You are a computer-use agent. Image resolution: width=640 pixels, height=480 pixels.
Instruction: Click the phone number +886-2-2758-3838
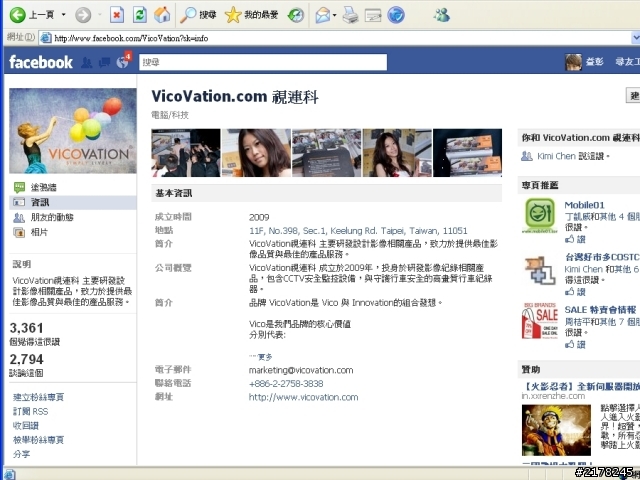click(286, 384)
